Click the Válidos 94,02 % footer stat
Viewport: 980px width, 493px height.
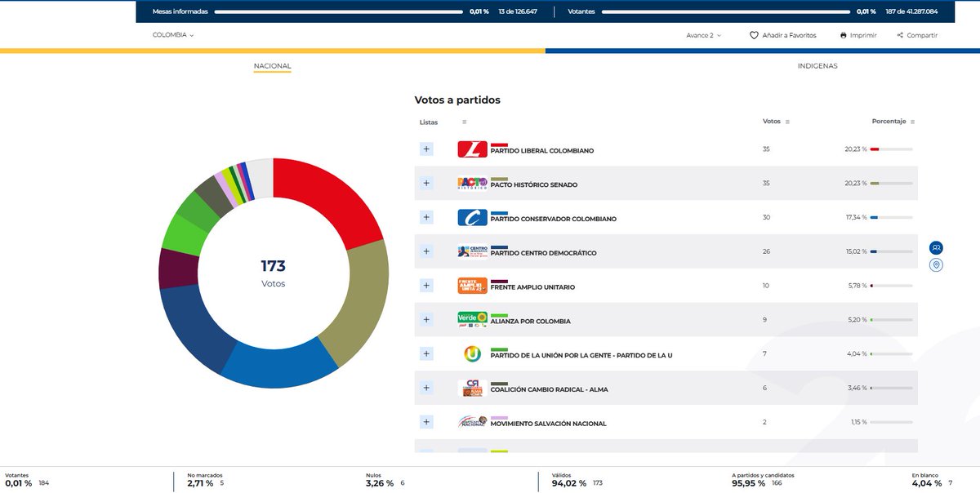click(x=576, y=480)
